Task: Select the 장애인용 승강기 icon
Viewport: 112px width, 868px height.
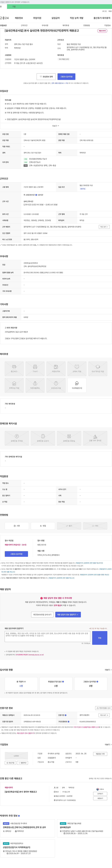Action: point(43,438)
